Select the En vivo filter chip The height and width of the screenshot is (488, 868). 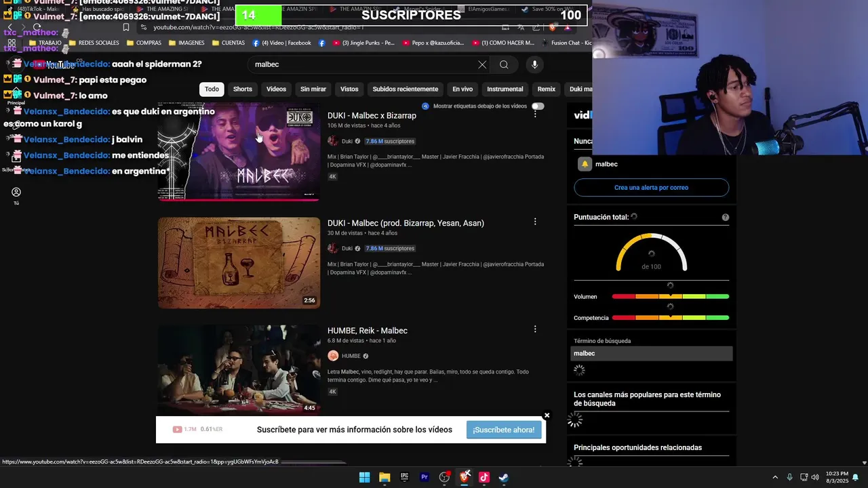(462, 89)
